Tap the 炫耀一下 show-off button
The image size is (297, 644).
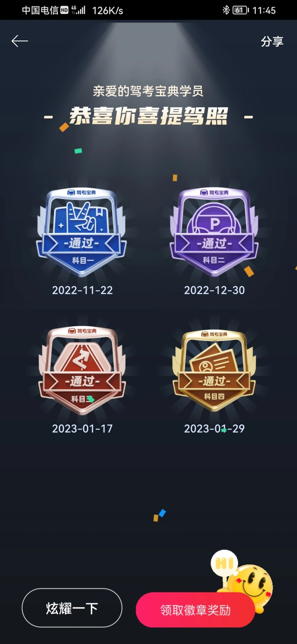coord(72,608)
